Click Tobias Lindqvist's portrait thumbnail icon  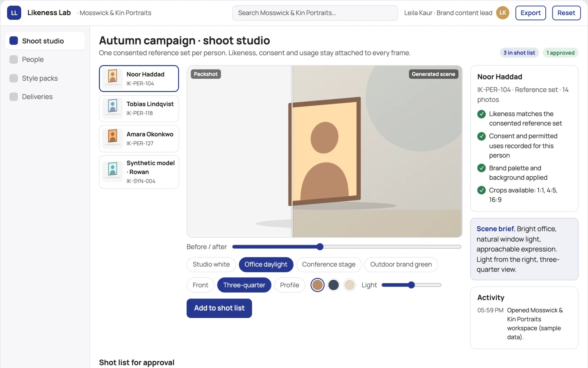pos(113,109)
